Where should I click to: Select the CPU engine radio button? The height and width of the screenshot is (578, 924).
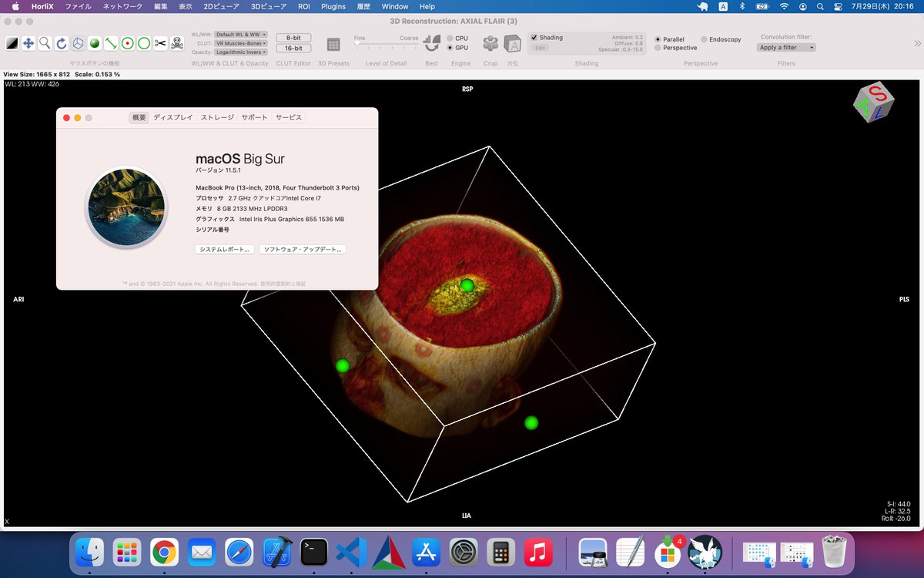[450, 38]
